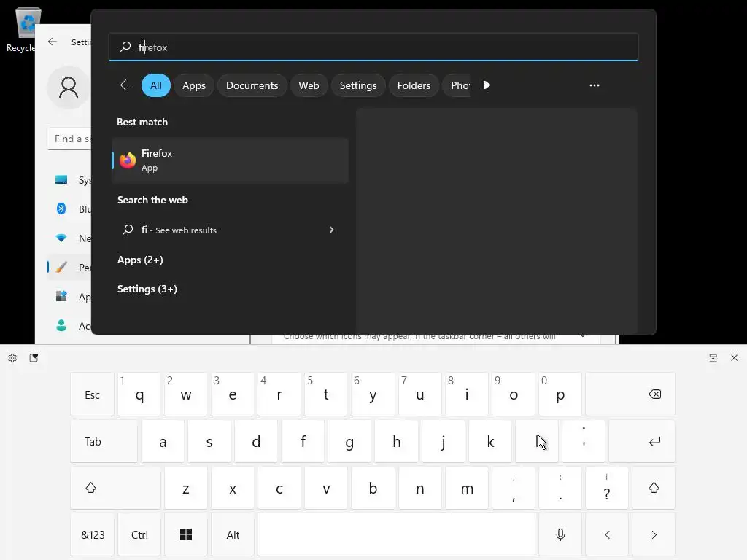The height and width of the screenshot is (560, 747).
Task: Click the user profile avatar in Settings
Action: (x=69, y=87)
